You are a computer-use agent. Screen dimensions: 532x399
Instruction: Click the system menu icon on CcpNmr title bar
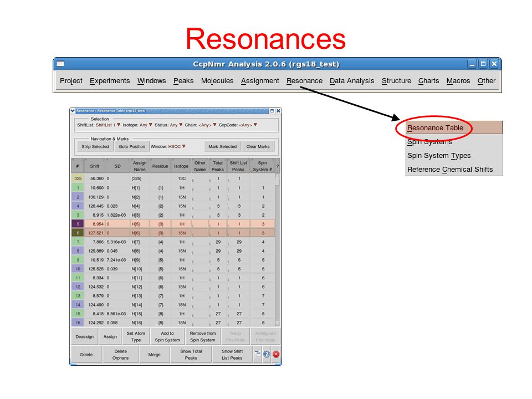[60, 63]
